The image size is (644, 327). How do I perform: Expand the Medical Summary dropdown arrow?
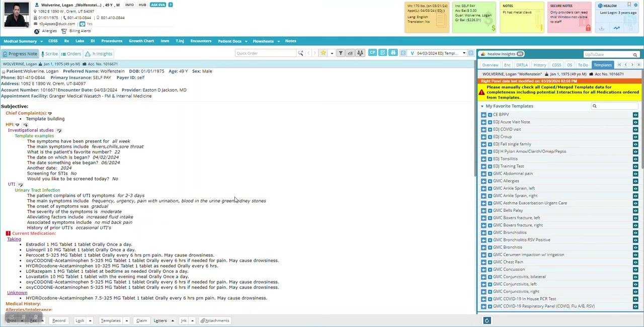click(41, 41)
